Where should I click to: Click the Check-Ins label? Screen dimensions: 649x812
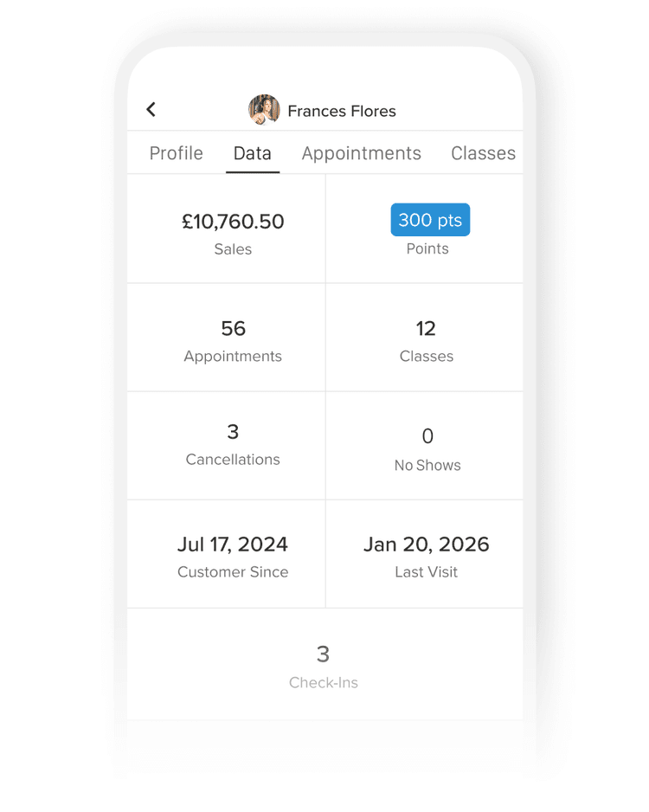point(324,682)
